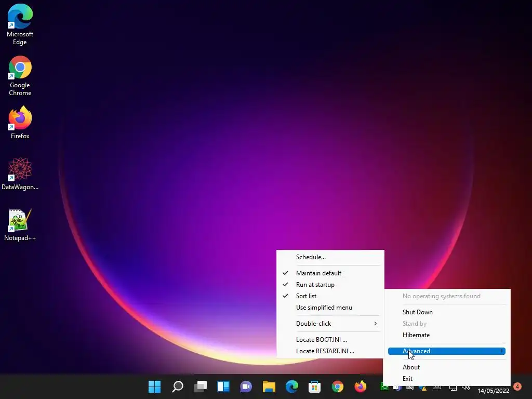Expand the Advanced submenu arrow
Image resolution: width=532 pixels, height=399 pixels.
(501, 351)
